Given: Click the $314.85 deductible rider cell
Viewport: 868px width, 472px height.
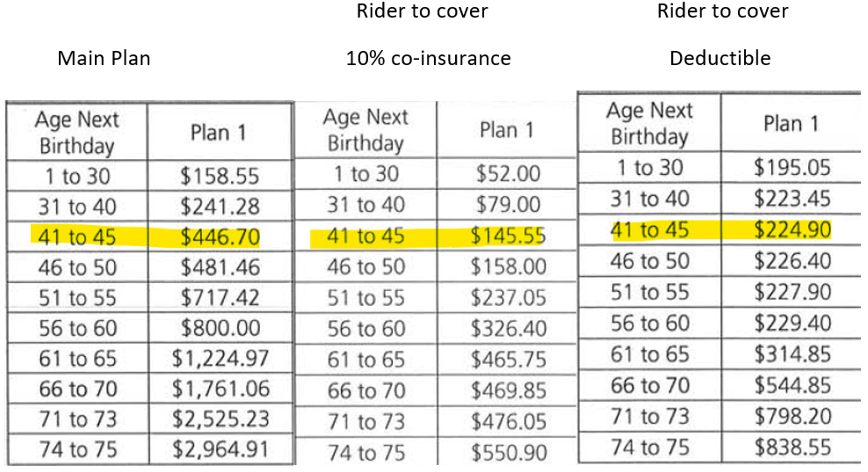Looking at the screenshot, I should [792, 354].
